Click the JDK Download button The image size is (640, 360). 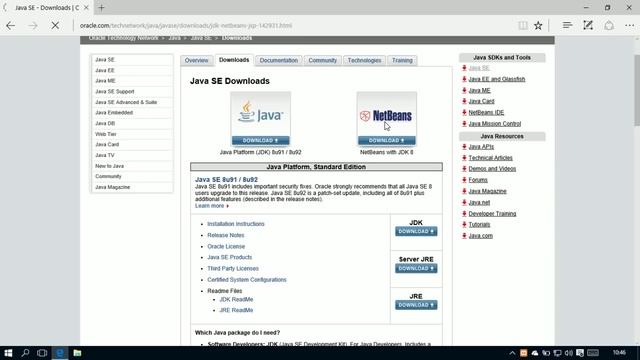pyautogui.click(x=416, y=231)
